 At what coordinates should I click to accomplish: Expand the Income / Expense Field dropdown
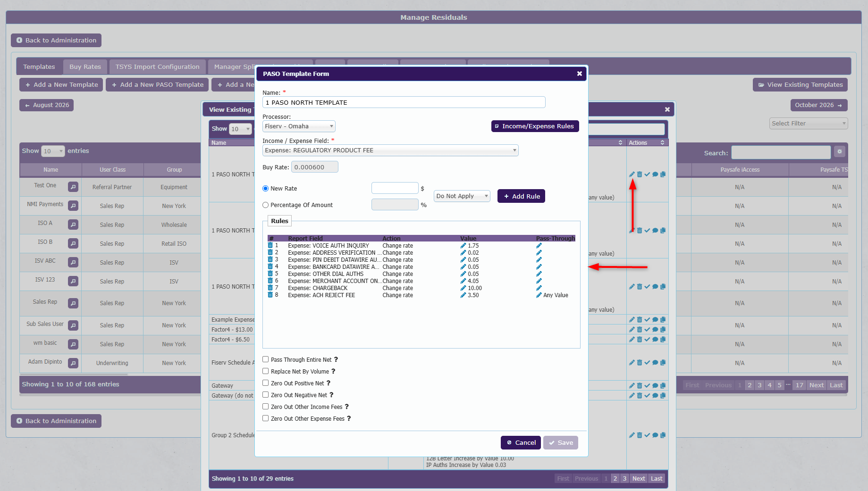click(390, 150)
